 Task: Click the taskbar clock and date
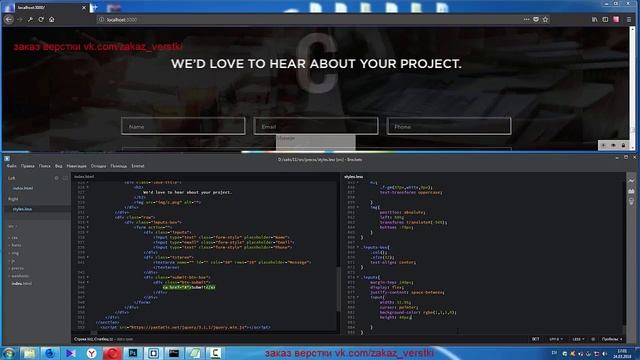click(x=622, y=353)
